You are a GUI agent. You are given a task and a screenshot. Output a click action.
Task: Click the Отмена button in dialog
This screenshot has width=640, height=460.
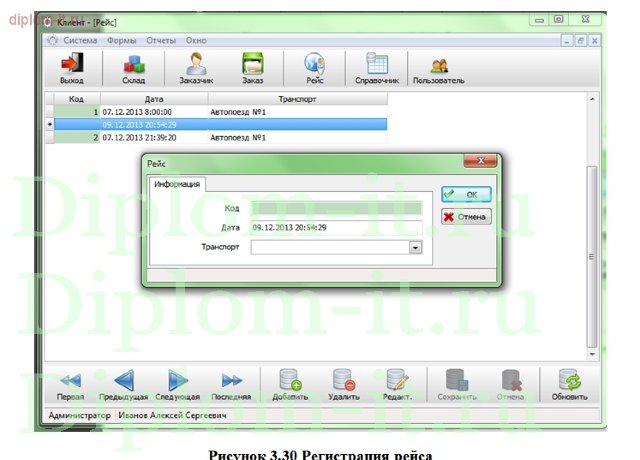(464, 216)
